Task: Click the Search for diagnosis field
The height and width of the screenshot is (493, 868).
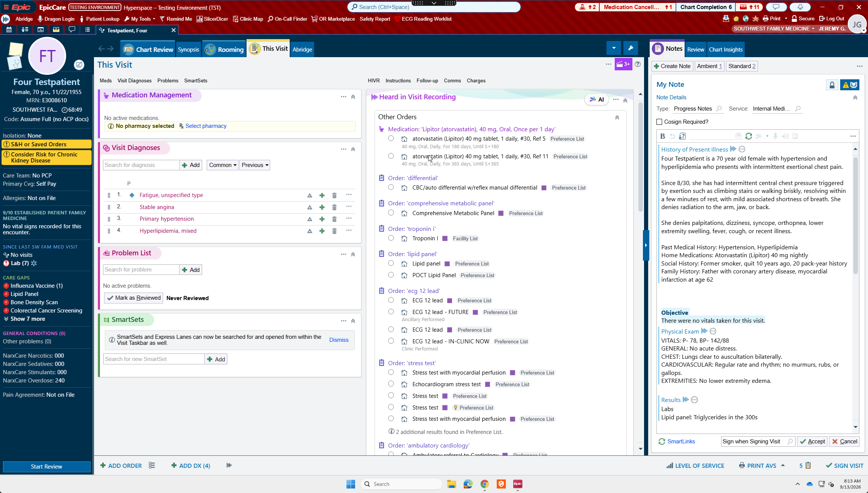Action: 141,165
